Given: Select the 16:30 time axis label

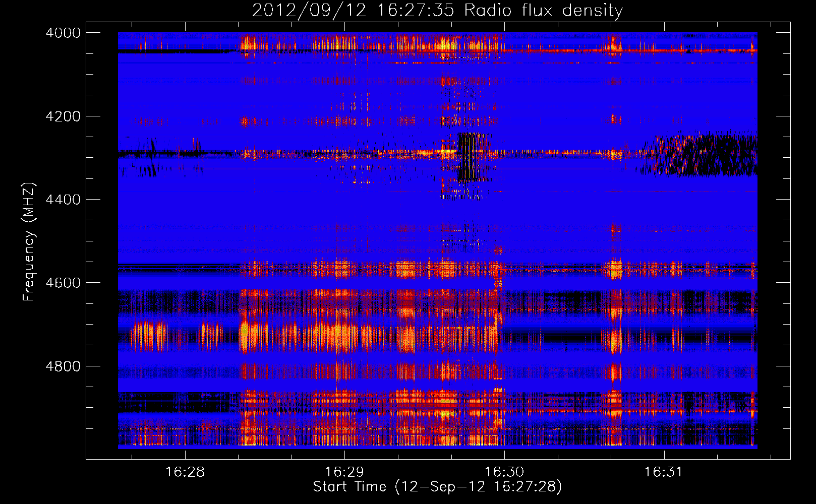Looking at the screenshot, I should (x=504, y=472).
